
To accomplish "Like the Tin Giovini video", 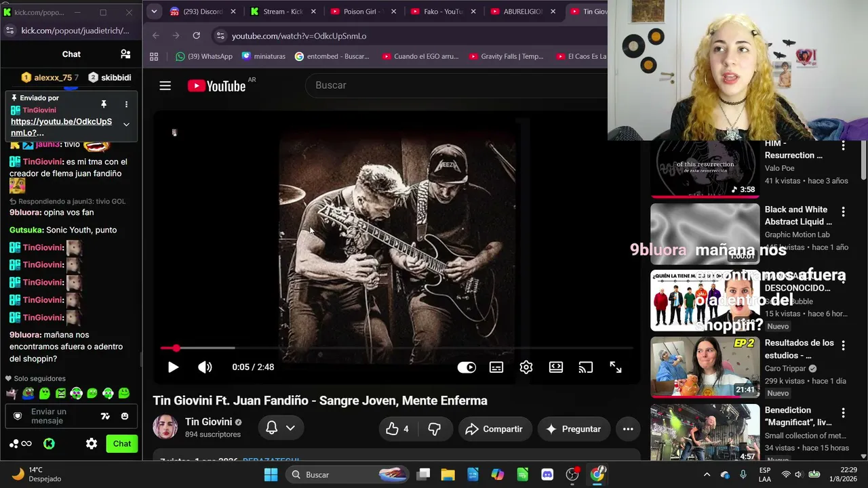I will (397, 429).
